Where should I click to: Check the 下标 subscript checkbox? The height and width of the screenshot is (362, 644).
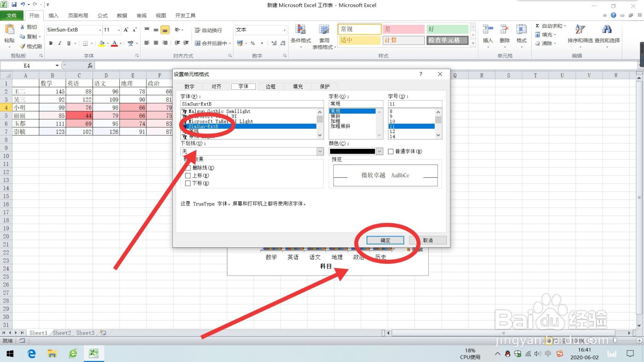pos(188,183)
